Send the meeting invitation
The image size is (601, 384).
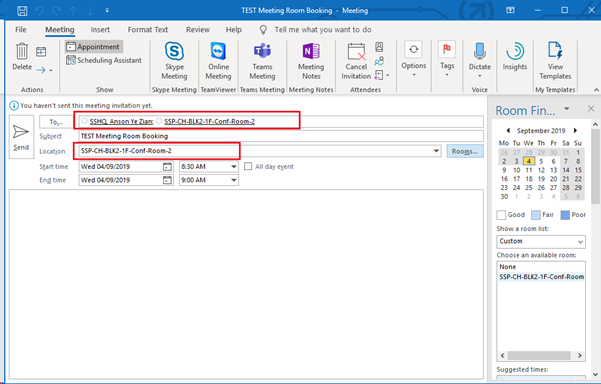pyautogui.click(x=21, y=137)
